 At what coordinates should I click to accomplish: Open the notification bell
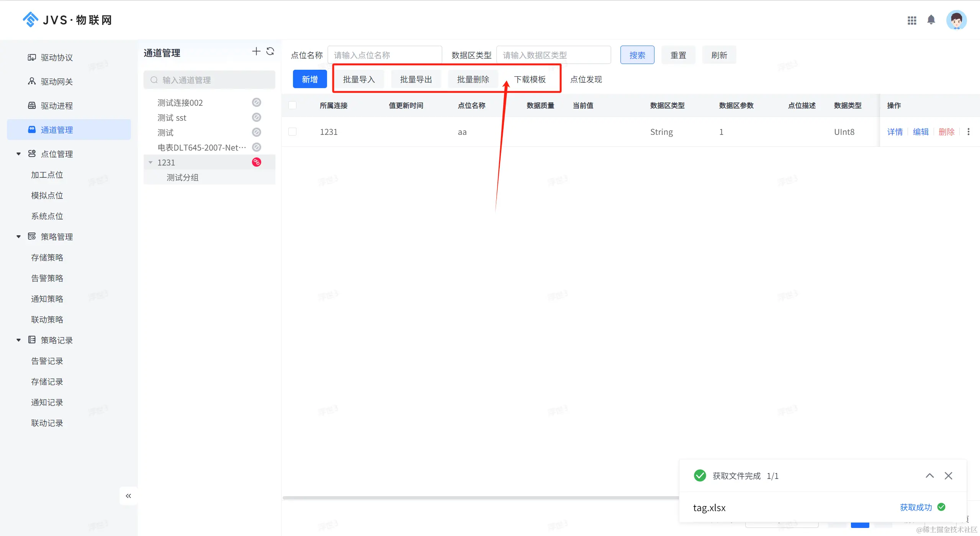click(x=931, y=20)
